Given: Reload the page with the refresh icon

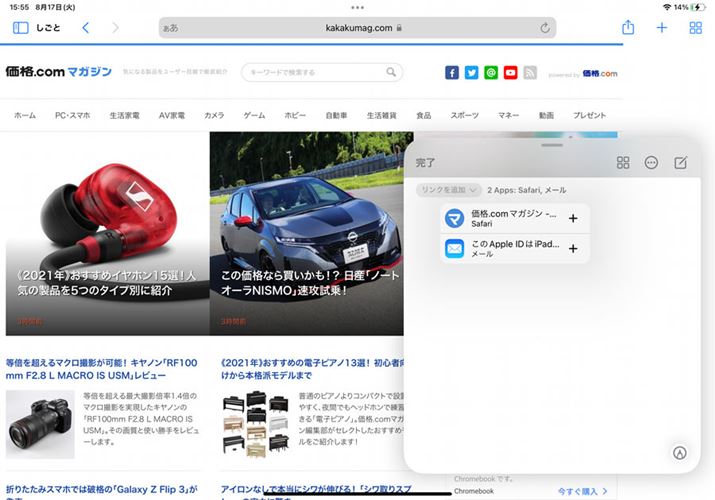Looking at the screenshot, I should (x=545, y=28).
